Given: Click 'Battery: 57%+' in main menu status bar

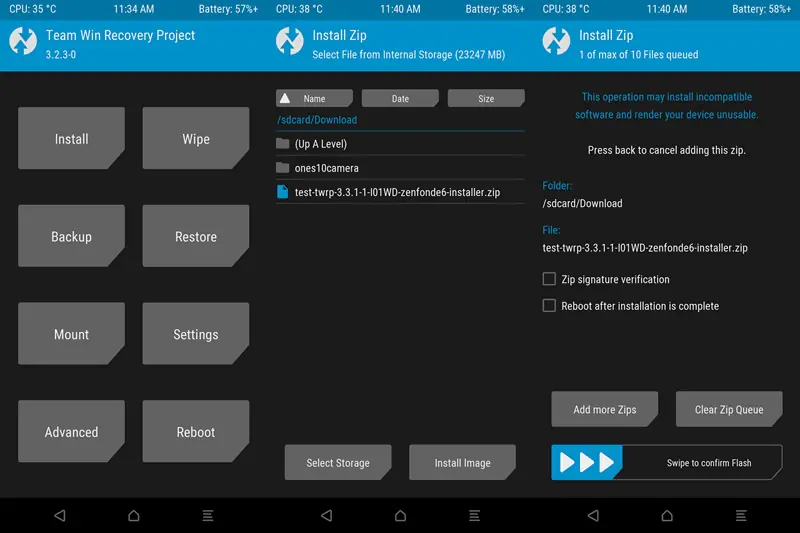Looking at the screenshot, I should pyautogui.click(x=228, y=9).
